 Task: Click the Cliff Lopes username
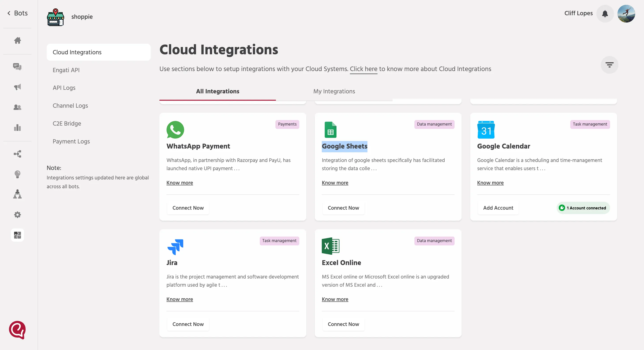[x=578, y=13]
